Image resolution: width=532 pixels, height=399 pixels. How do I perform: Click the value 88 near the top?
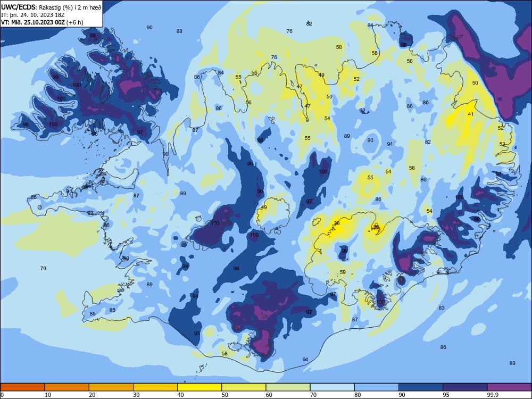[179, 31]
